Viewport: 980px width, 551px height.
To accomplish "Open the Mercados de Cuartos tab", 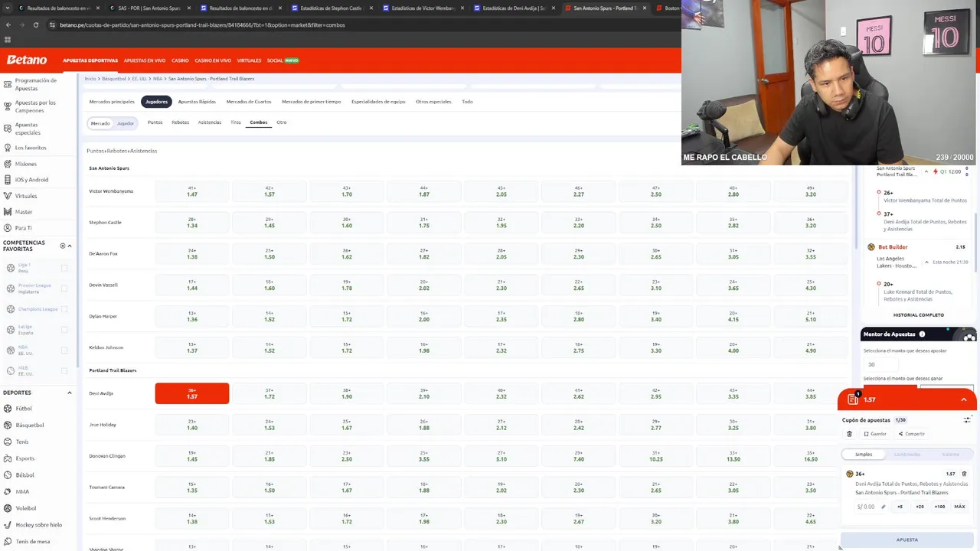I will coord(249,102).
